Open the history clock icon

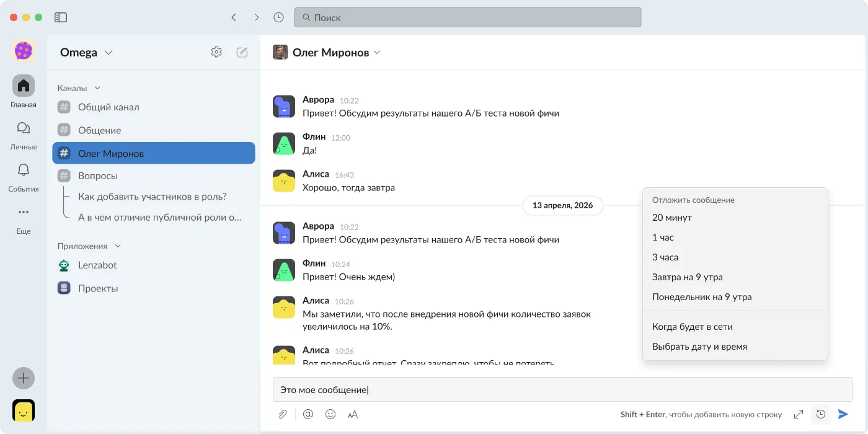click(279, 17)
